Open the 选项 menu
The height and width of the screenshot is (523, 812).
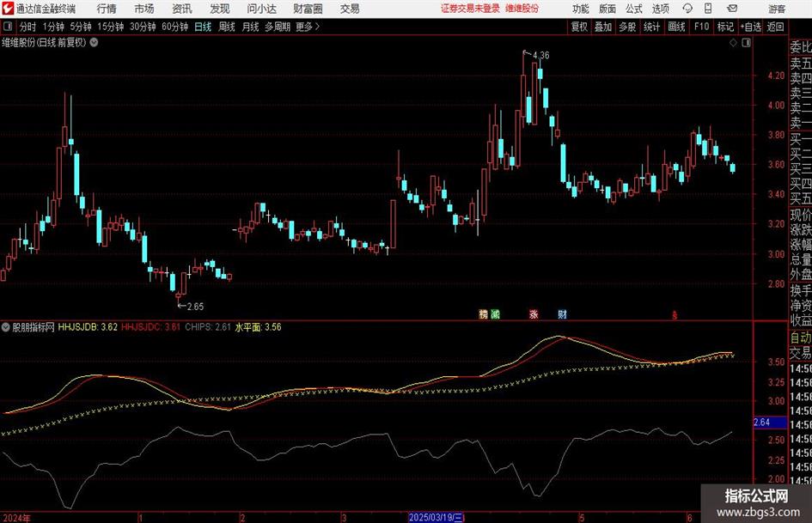tap(660, 9)
